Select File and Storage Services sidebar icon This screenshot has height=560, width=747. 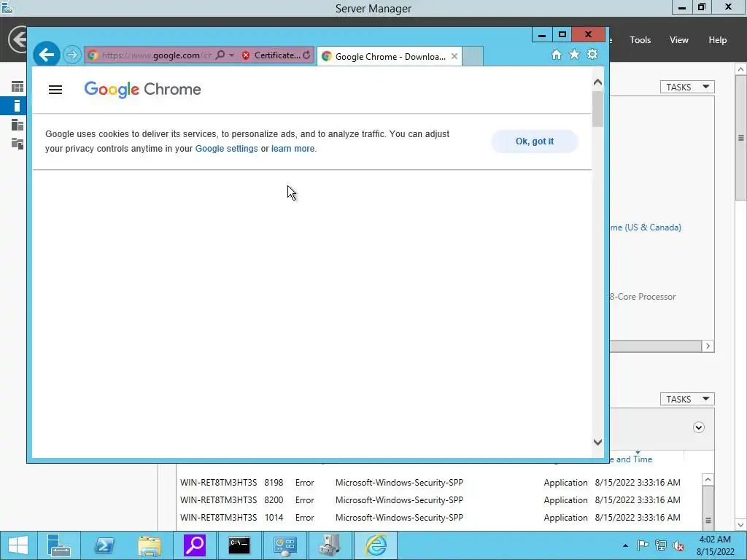(x=18, y=143)
